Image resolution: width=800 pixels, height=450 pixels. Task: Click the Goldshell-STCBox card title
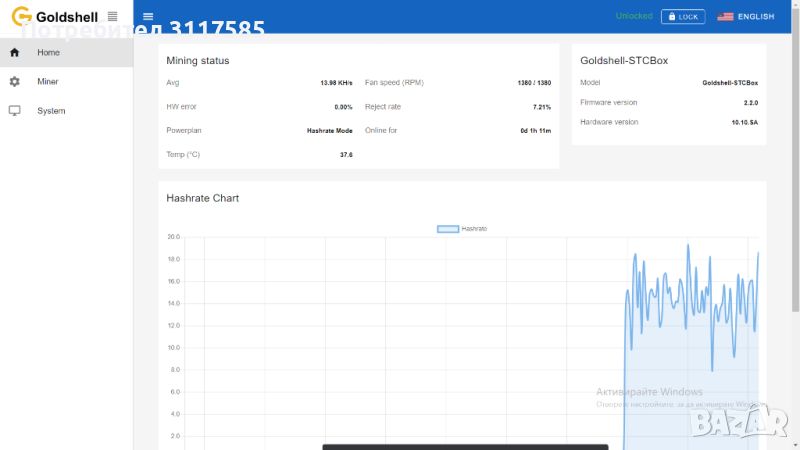624,61
